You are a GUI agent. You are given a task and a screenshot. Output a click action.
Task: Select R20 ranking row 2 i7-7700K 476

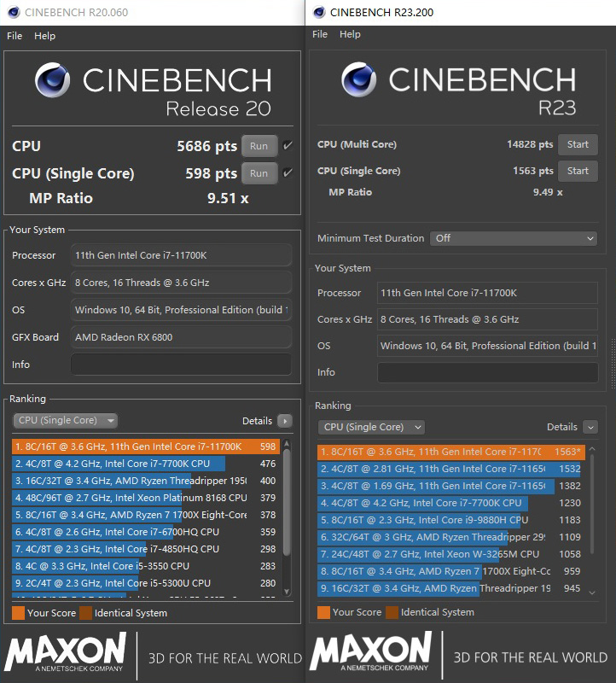click(146, 464)
